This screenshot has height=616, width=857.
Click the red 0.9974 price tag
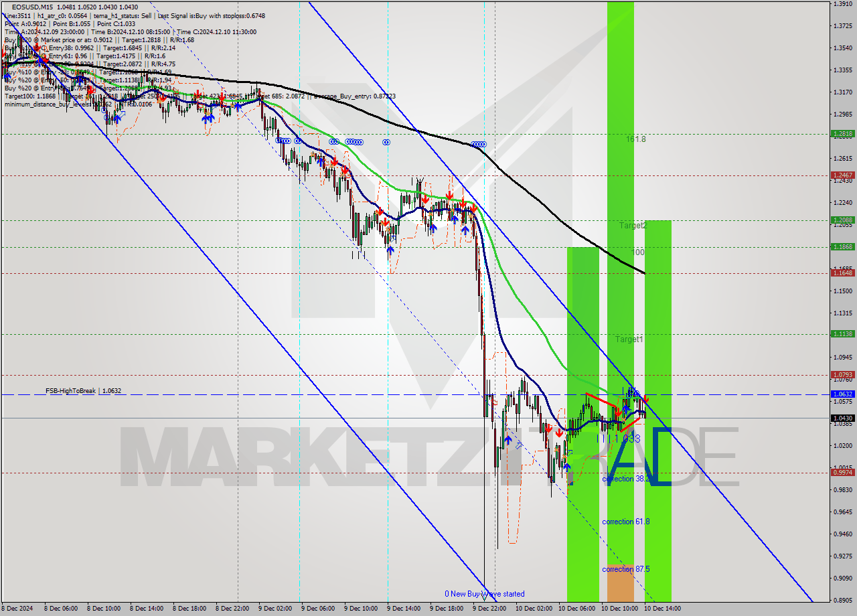click(842, 472)
